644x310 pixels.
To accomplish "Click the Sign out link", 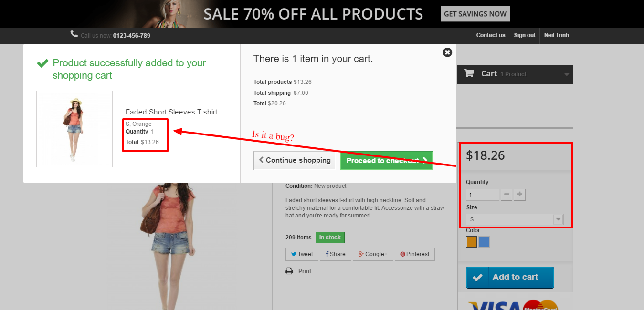I will pyautogui.click(x=525, y=35).
